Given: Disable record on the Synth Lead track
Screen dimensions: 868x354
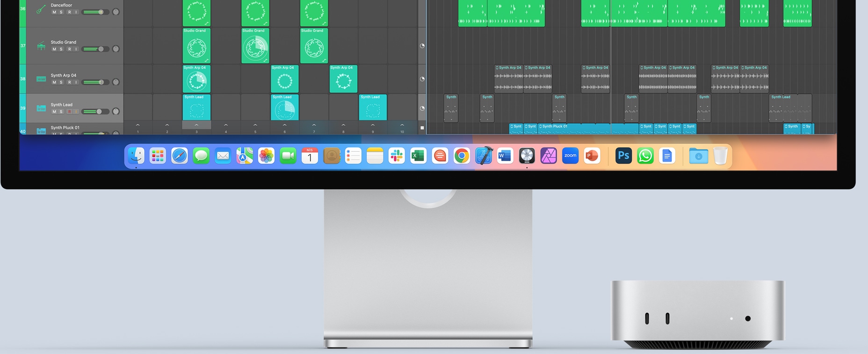Looking at the screenshot, I should [69, 112].
